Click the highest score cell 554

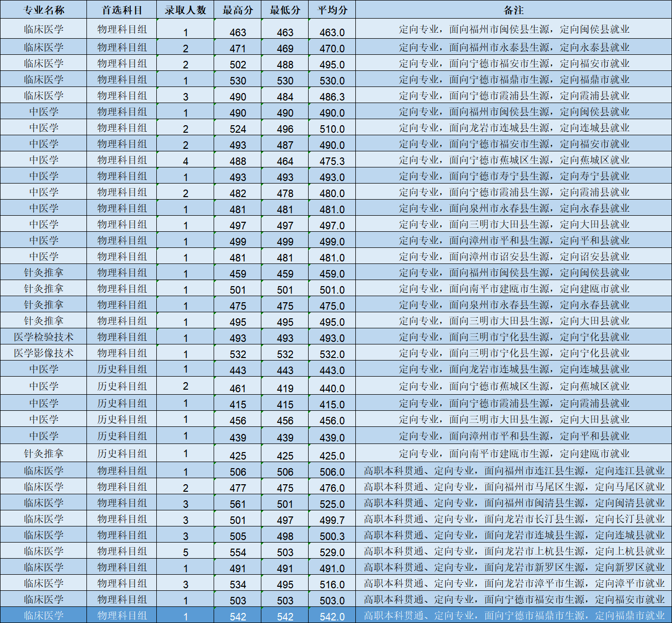click(x=238, y=552)
